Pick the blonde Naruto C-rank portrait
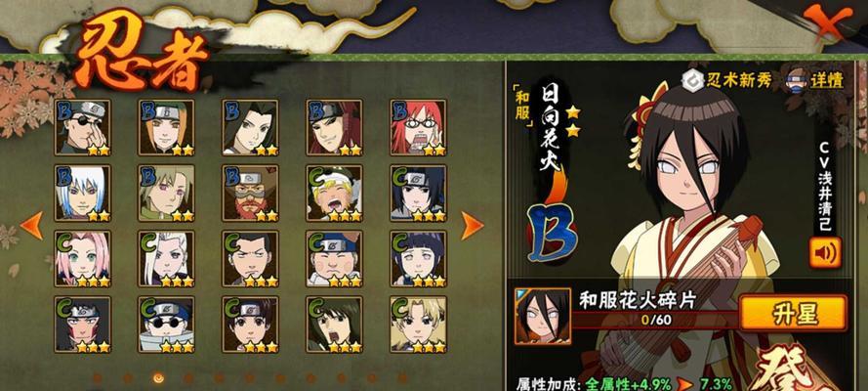 [x=334, y=194]
